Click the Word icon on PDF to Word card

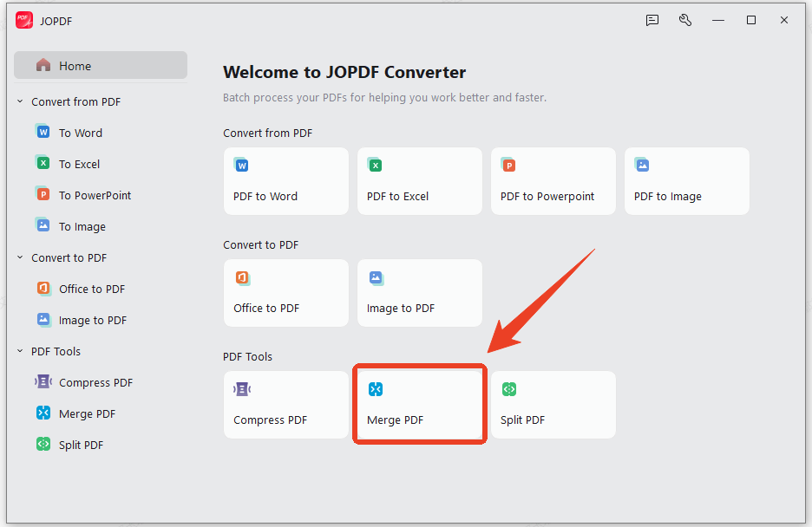click(x=241, y=165)
